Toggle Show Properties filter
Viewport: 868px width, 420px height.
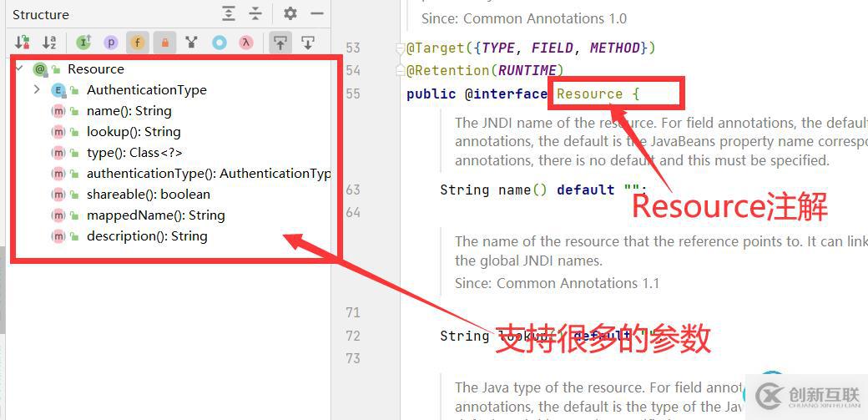pyautogui.click(x=111, y=42)
